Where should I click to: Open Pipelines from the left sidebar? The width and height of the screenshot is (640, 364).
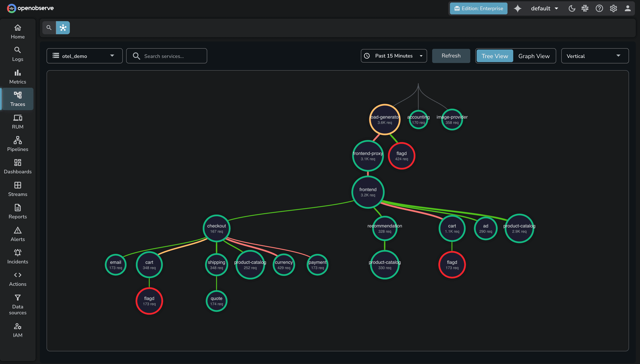[17, 143]
